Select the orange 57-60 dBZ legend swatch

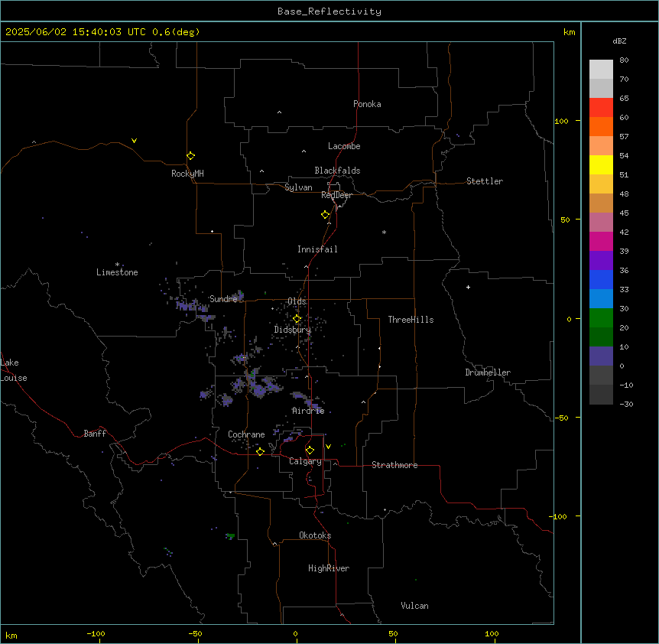tap(601, 126)
